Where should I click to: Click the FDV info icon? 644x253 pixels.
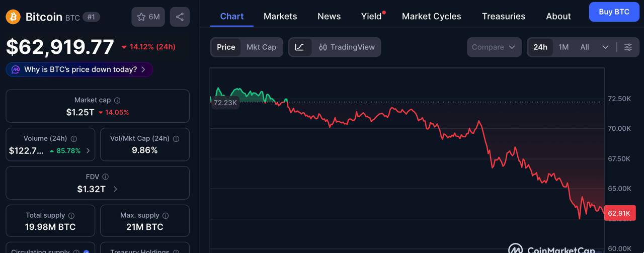105,177
